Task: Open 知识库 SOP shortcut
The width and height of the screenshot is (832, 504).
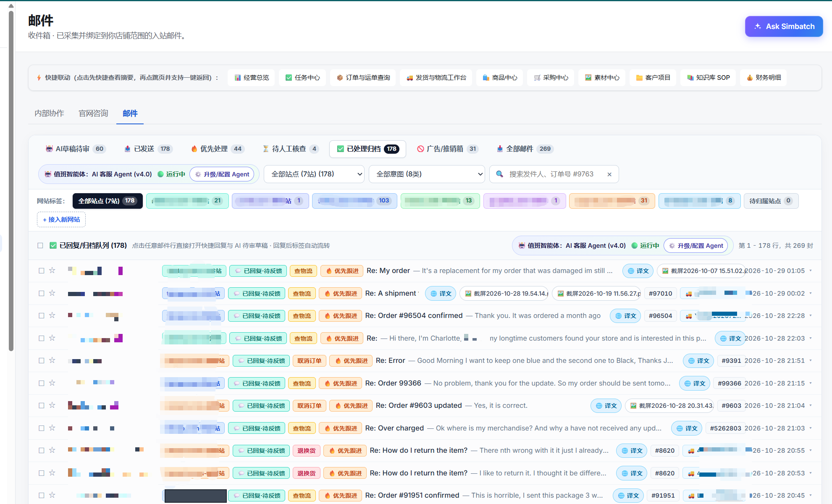Action: pos(708,78)
